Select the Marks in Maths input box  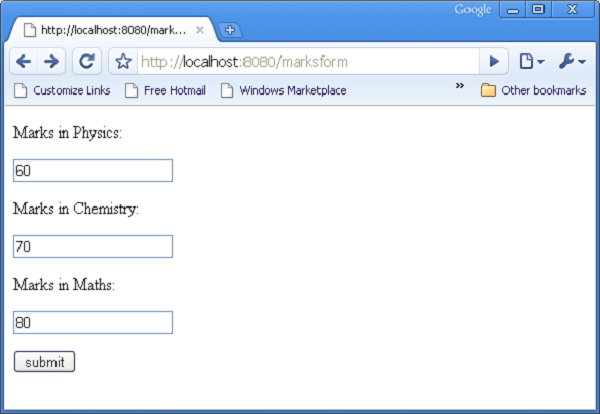(93, 322)
